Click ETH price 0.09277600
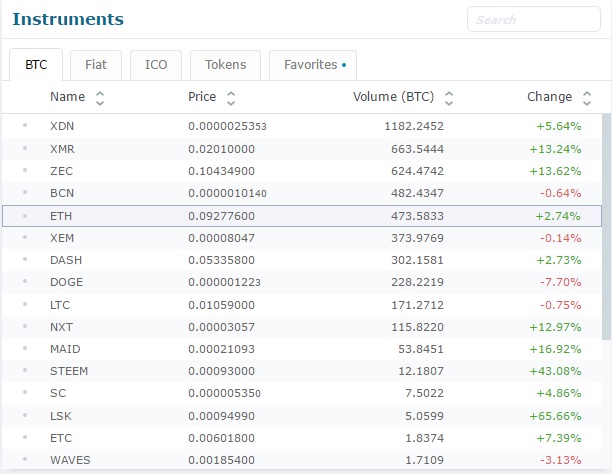This screenshot has height=474, width=612. point(221,216)
